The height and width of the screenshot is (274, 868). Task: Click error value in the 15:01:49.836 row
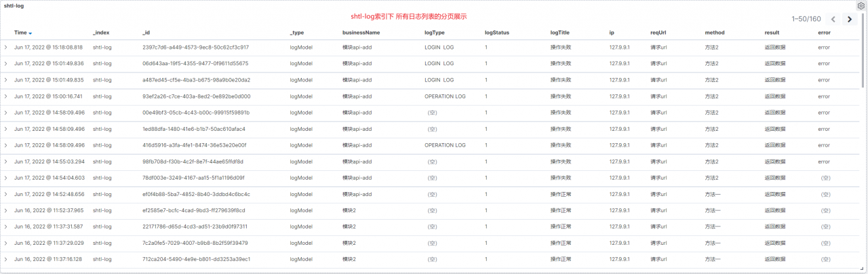tap(824, 64)
